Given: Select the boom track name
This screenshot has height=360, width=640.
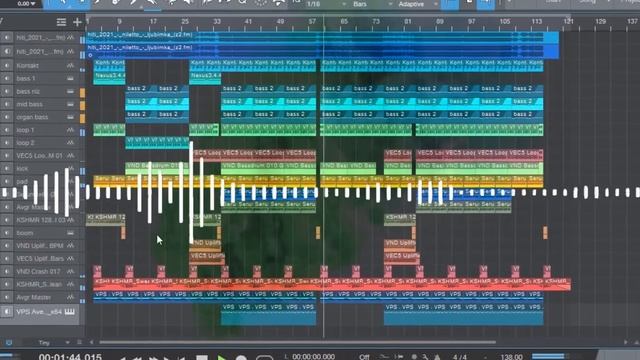Looking at the screenshot, I should 24,233.
